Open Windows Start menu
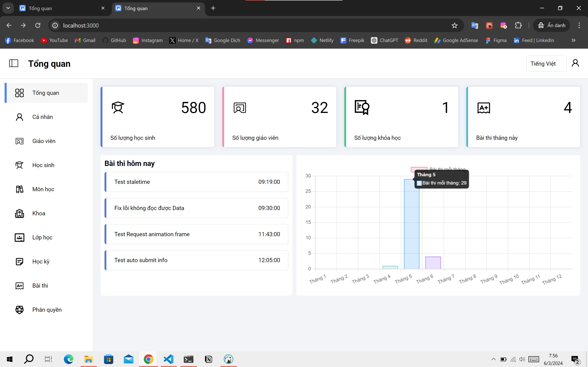 9,359
